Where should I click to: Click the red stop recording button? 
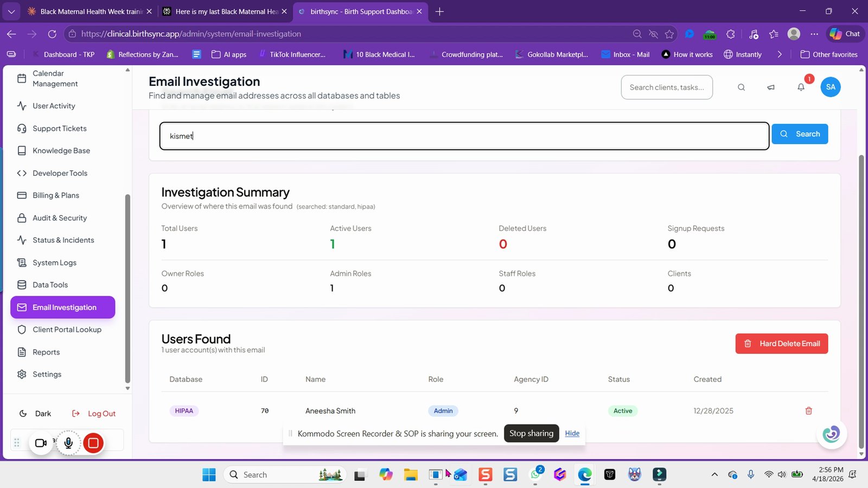click(93, 443)
